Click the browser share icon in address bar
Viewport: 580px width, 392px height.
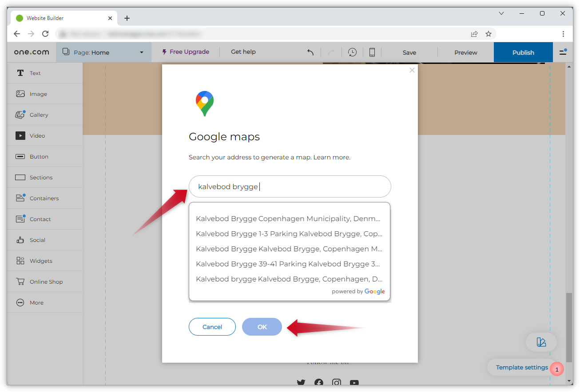point(474,34)
